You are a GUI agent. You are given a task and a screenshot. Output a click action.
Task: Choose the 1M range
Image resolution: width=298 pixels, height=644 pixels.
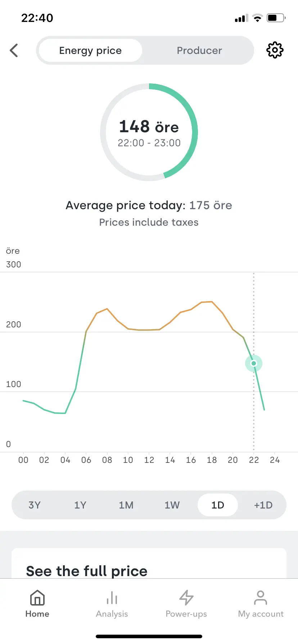[126, 505]
